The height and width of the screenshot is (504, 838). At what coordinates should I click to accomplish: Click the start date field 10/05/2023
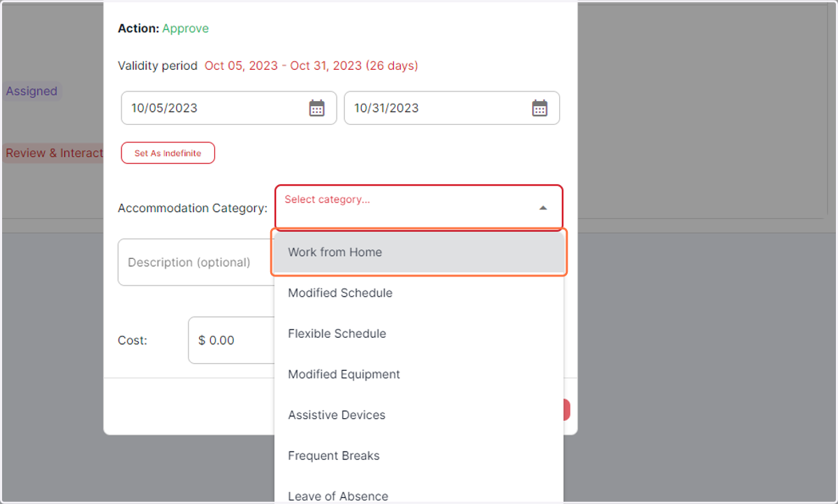pyautogui.click(x=229, y=108)
